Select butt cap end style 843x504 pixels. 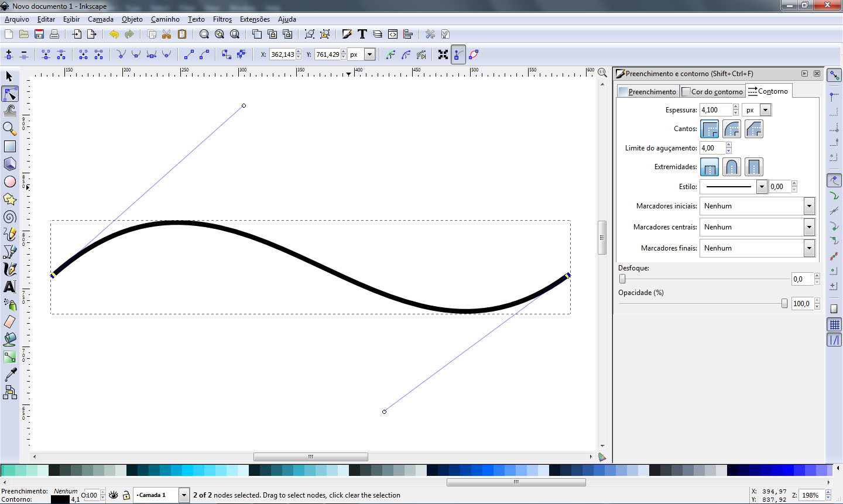click(710, 167)
